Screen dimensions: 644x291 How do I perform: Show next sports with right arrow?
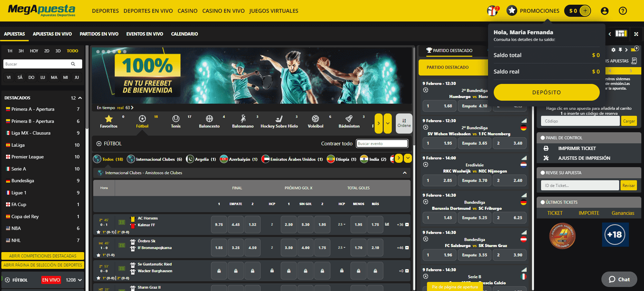tap(379, 123)
